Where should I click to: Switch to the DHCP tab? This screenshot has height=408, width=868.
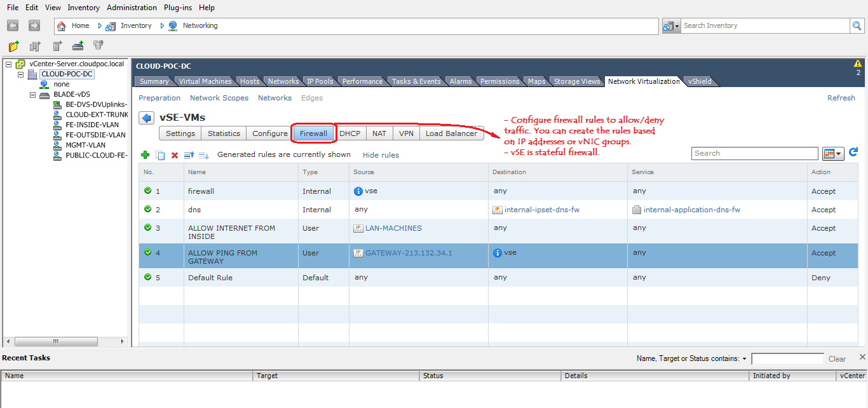tap(350, 133)
